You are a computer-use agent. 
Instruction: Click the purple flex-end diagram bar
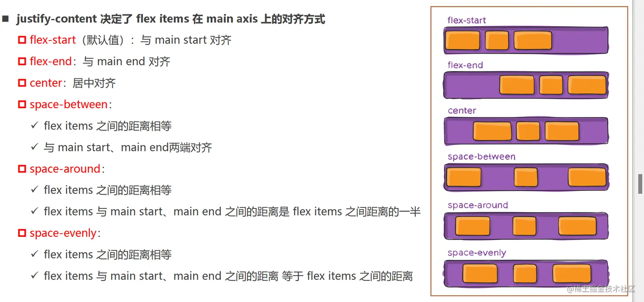point(526,85)
